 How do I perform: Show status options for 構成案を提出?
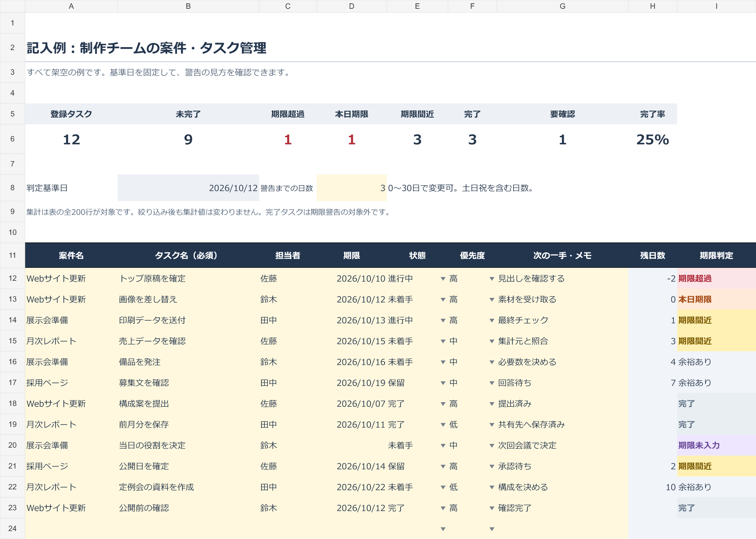click(443, 404)
